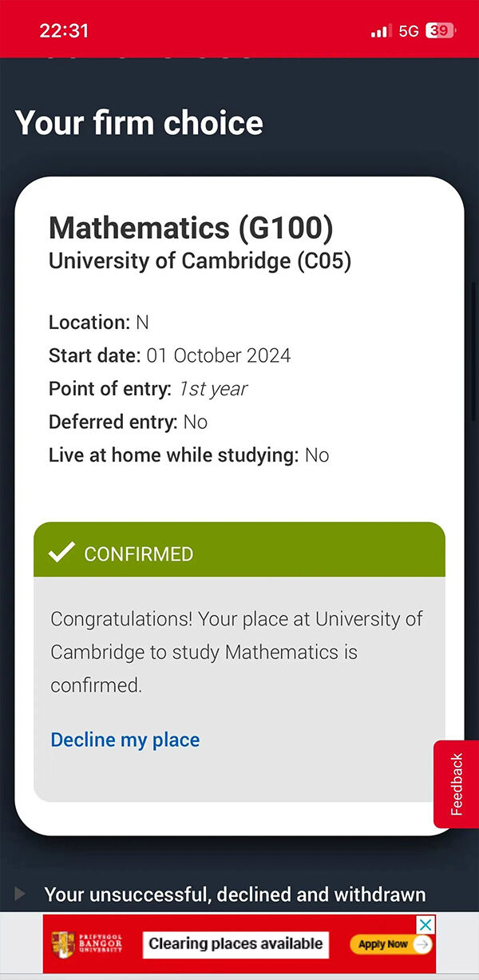This screenshot has width=479, height=980.
Task: Click the arrow icon on Apply Now
Action: coord(423,944)
